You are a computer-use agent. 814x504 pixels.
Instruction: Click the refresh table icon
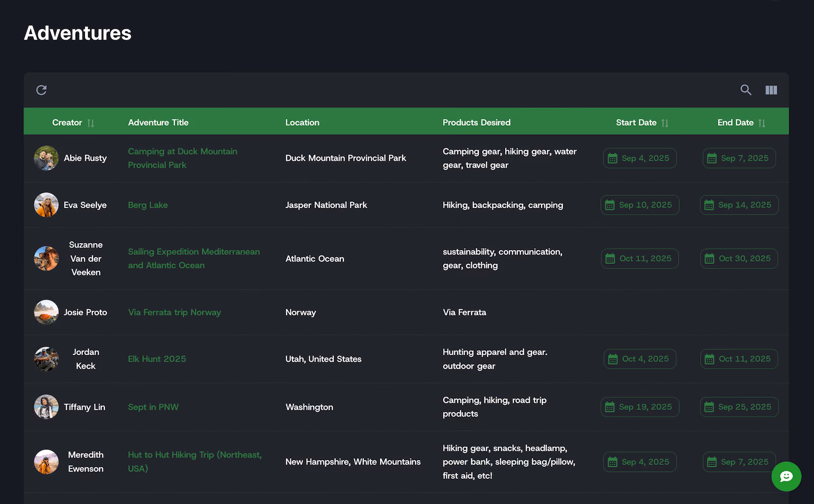click(x=42, y=90)
